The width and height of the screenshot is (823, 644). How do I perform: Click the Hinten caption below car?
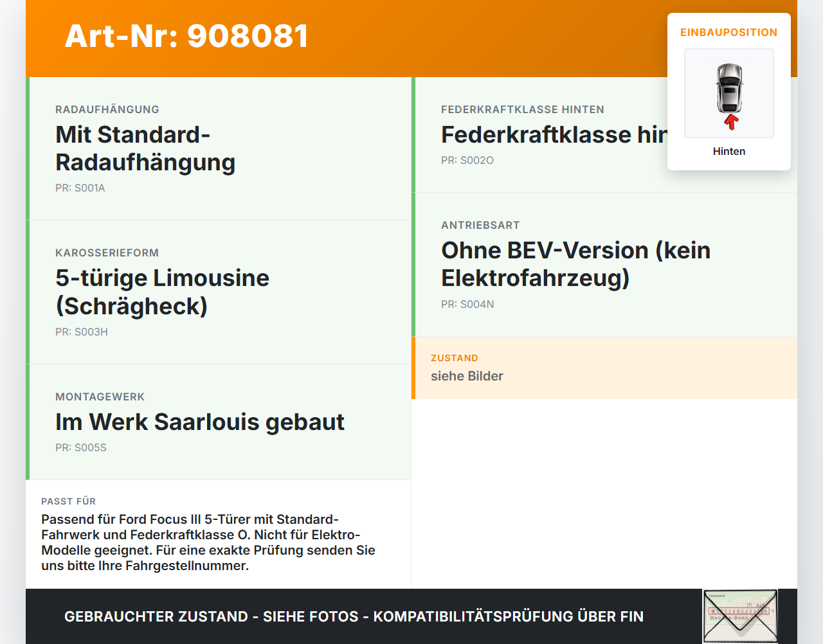[729, 152]
